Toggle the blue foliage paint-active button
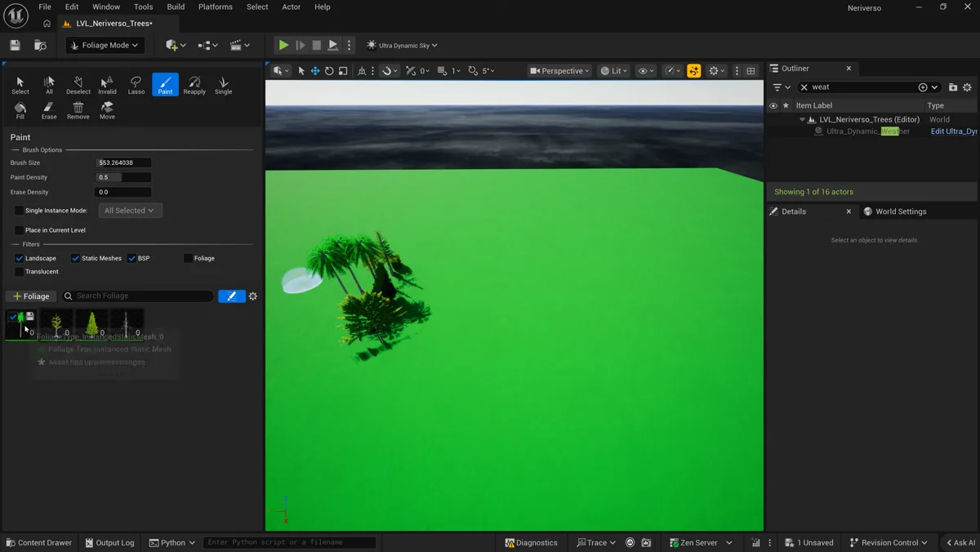The width and height of the screenshot is (980, 552). (x=232, y=296)
